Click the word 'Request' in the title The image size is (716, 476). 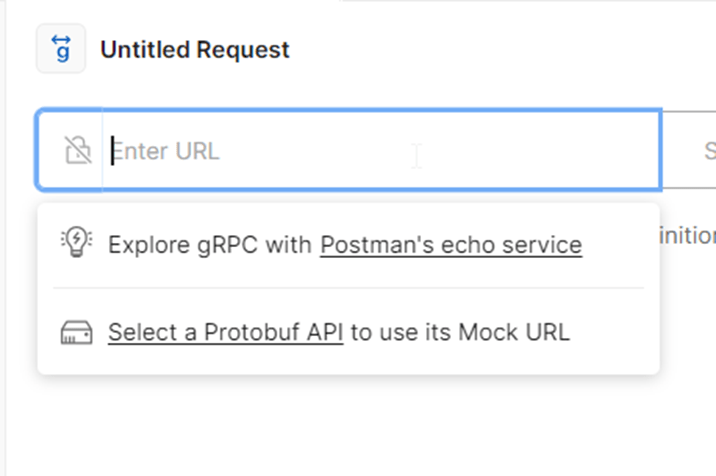coord(243,49)
